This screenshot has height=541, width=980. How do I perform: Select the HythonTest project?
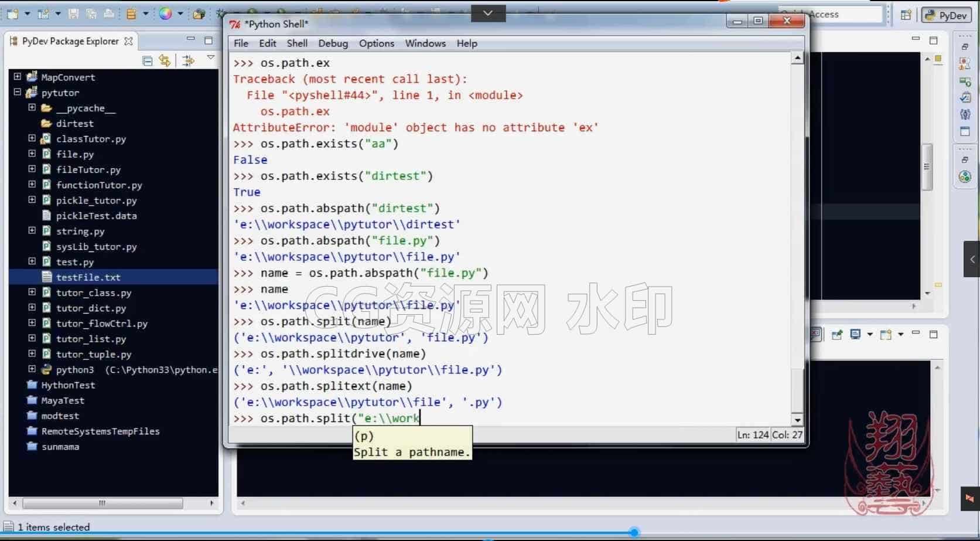pos(68,385)
